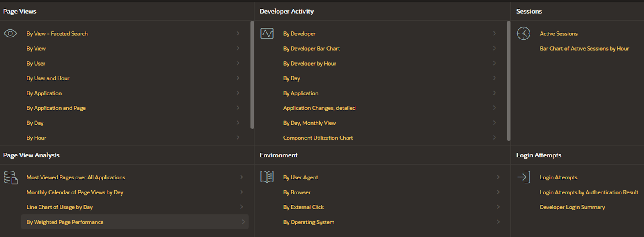Click the login arrow icon in Login Attempts
Image resolution: width=644 pixels, height=237 pixels.
tap(524, 177)
